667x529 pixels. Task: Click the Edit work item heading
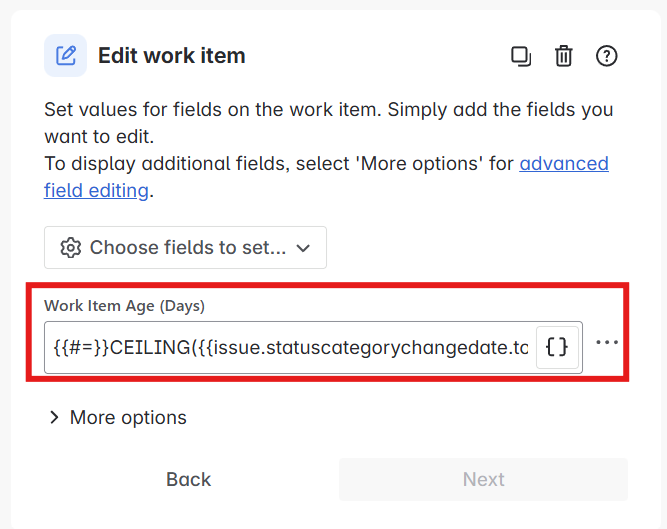pos(172,56)
